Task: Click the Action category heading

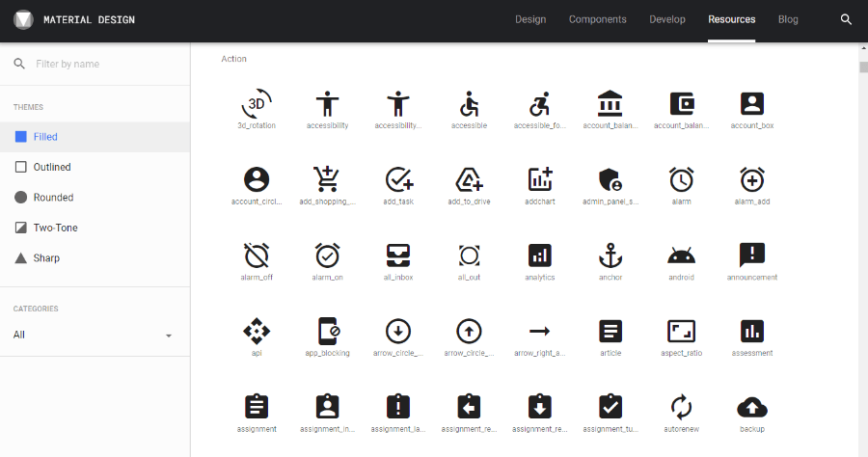Action: click(x=233, y=59)
